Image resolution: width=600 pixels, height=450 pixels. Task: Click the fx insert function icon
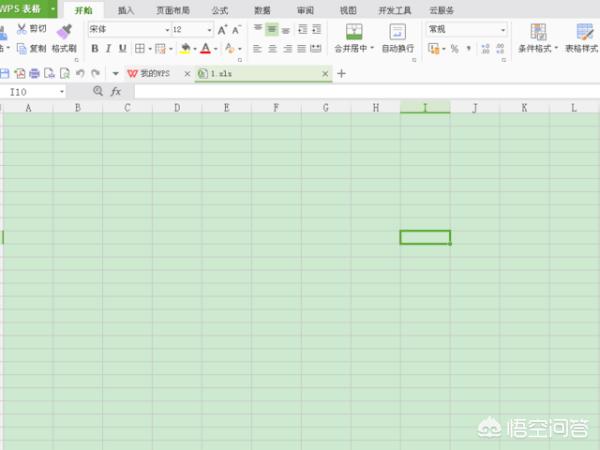coord(116,91)
